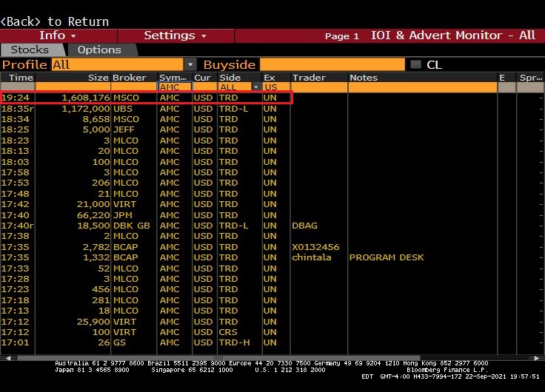Click the Spr... column header

click(x=531, y=78)
